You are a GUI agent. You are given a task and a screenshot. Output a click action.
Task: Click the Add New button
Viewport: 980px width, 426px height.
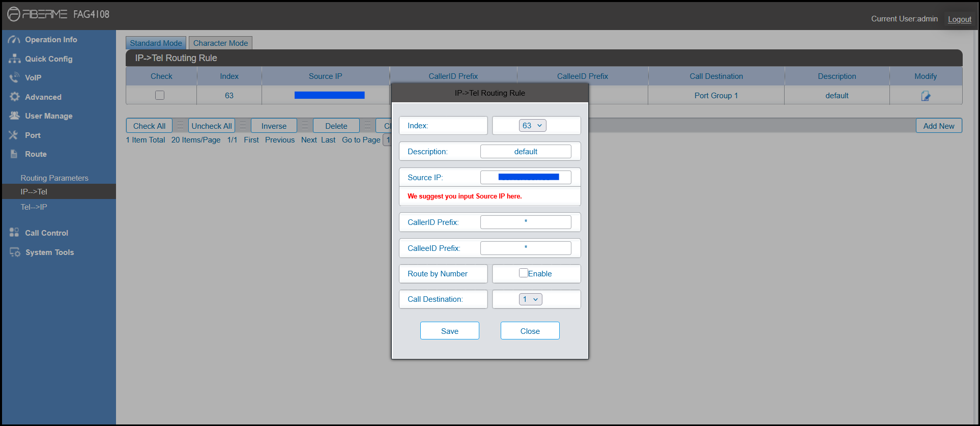click(x=939, y=126)
